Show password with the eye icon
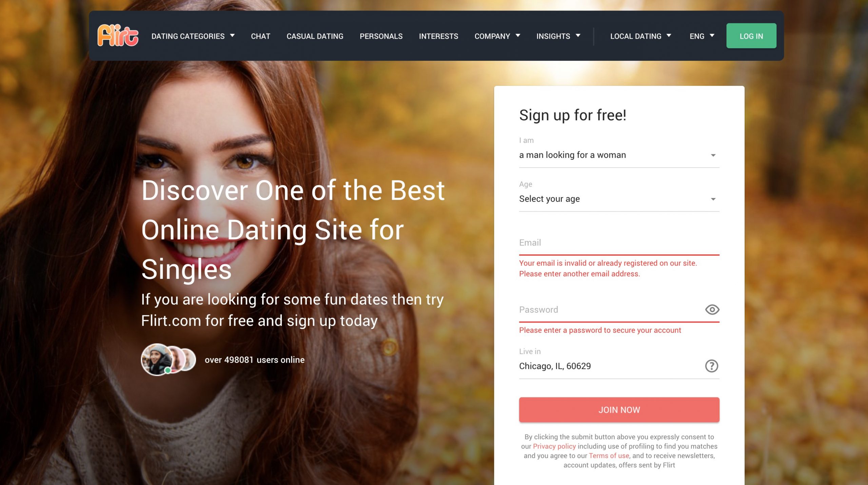 712,309
